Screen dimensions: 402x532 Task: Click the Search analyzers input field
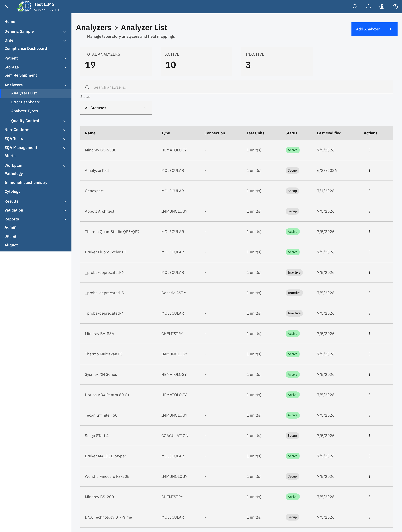pos(237,87)
